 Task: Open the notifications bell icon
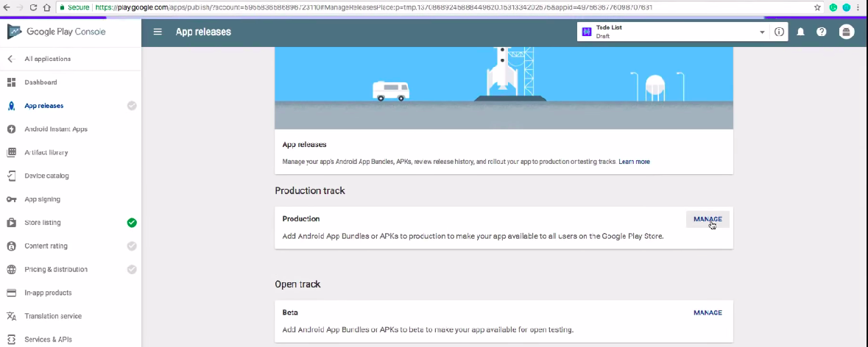tap(800, 32)
